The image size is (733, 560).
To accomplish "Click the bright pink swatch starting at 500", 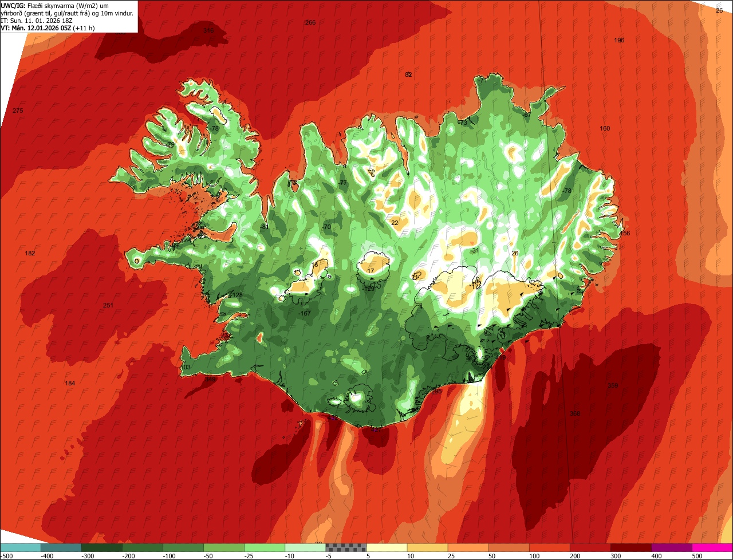I will point(712,547).
